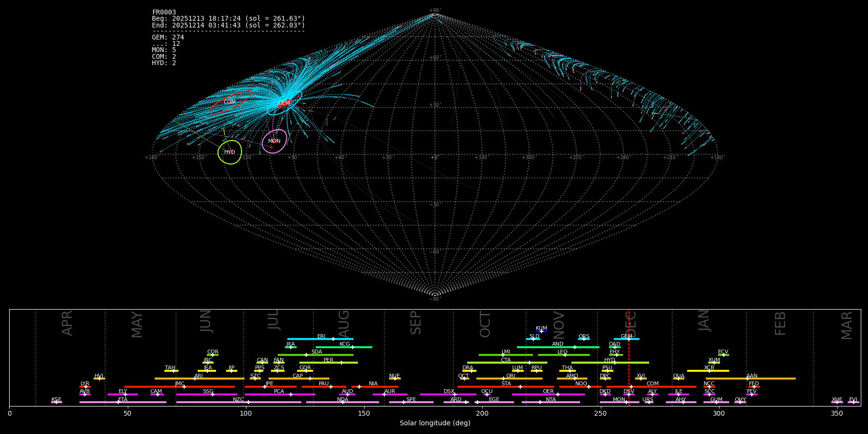The height and width of the screenshot is (434, 868).
Task: Click the AAN shower label on the orange bar
Action: tap(752, 376)
